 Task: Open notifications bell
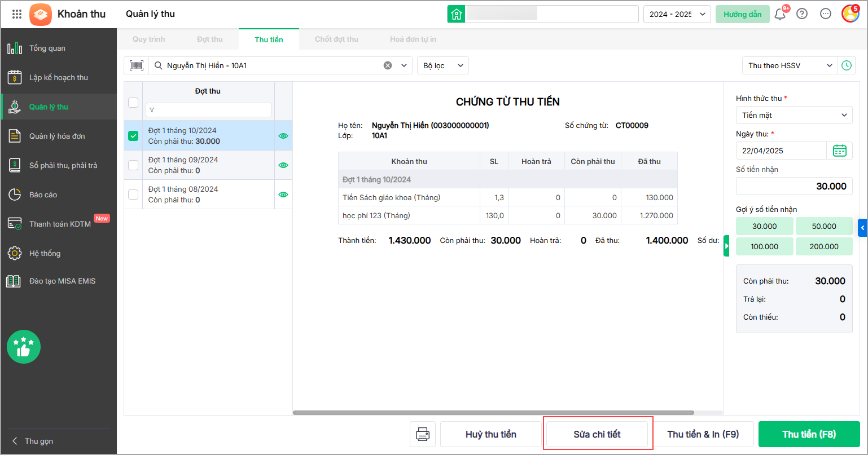tap(781, 14)
